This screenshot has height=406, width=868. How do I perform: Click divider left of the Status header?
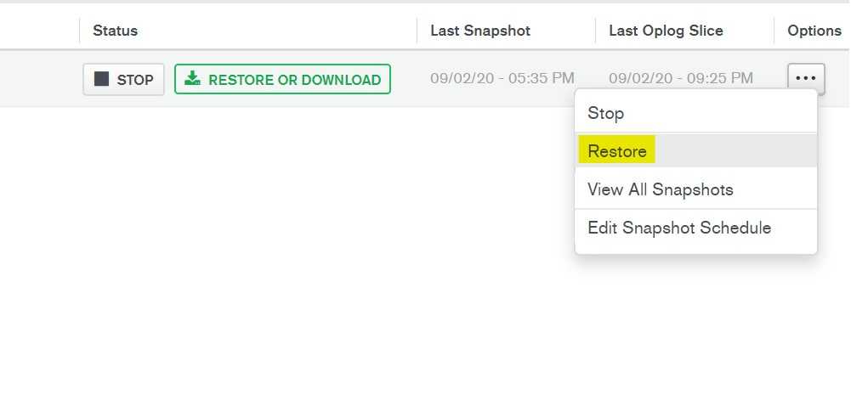80,31
